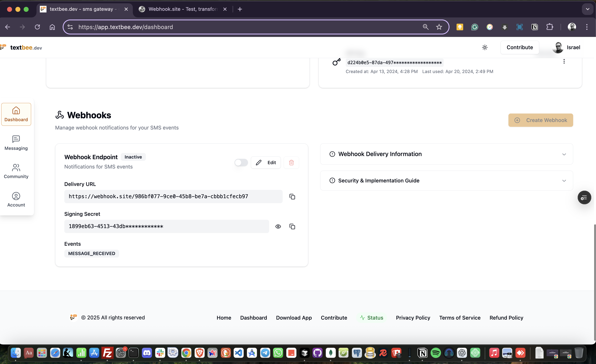
Task: Copy the webhook Delivery URL
Action: 292,196
